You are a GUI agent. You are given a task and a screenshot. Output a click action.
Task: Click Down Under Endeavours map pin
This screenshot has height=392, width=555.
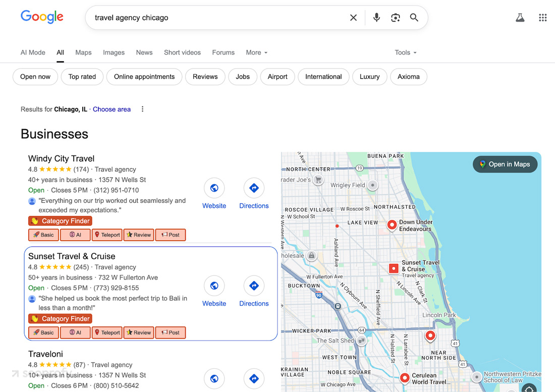click(x=392, y=225)
